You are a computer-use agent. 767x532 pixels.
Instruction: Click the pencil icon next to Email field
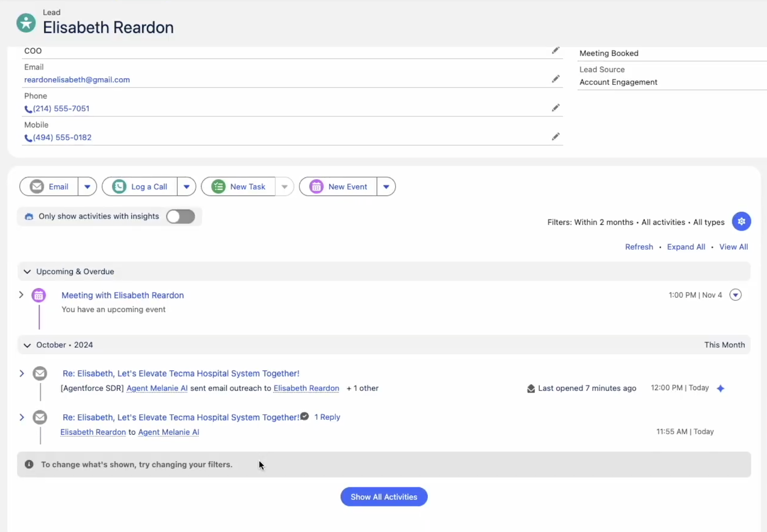coord(556,79)
